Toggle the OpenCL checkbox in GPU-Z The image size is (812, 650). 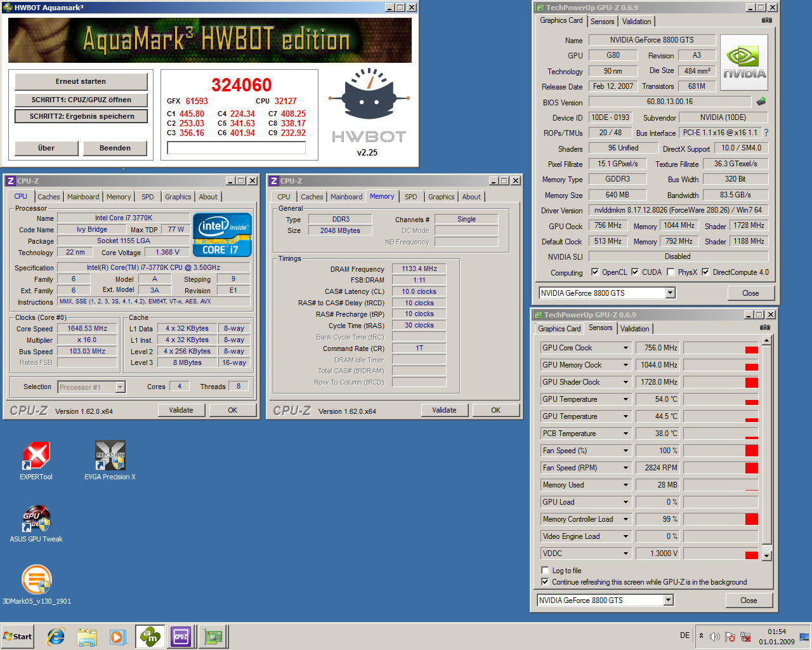pyautogui.click(x=595, y=272)
